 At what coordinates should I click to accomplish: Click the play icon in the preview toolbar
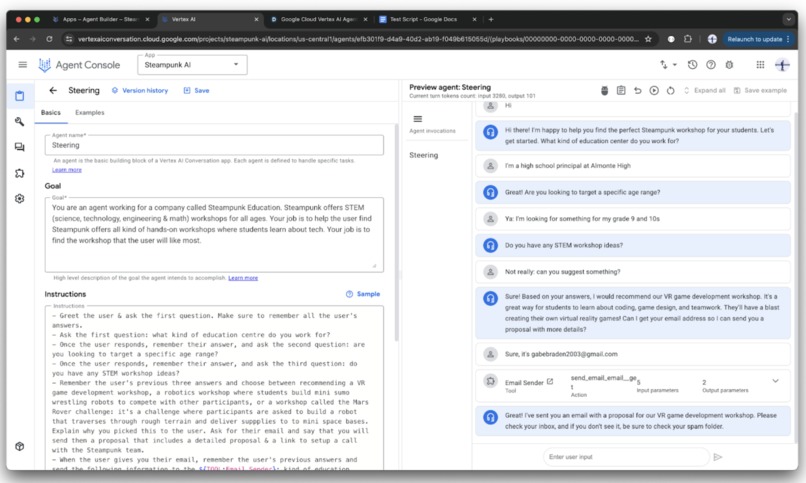(x=654, y=90)
